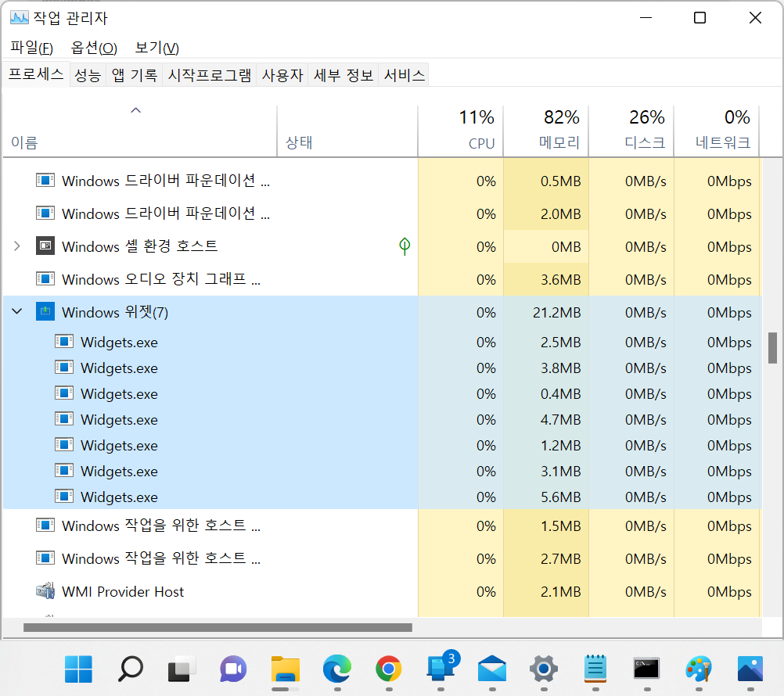Select the Widgets.exe row using 2.5MB
Image resolution: width=784 pixels, height=696 pixels.
coord(383,343)
